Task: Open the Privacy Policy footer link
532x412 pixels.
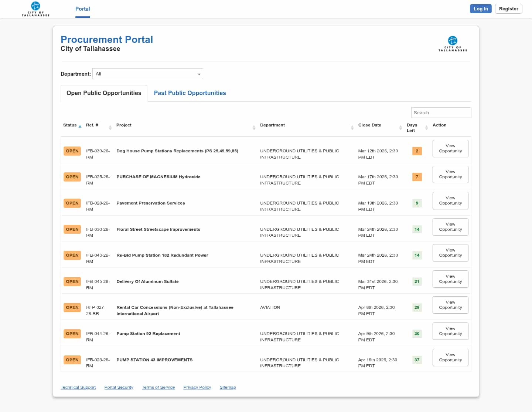Action: pyautogui.click(x=197, y=387)
